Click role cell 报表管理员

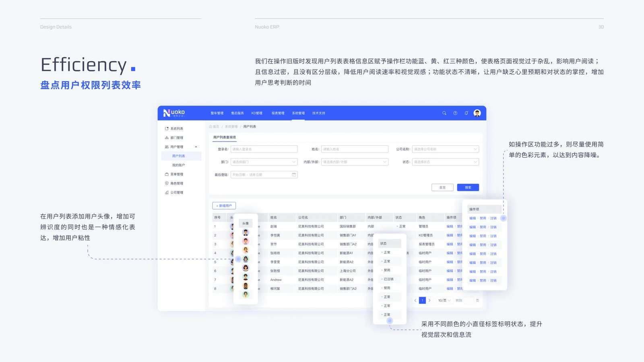[427, 244]
